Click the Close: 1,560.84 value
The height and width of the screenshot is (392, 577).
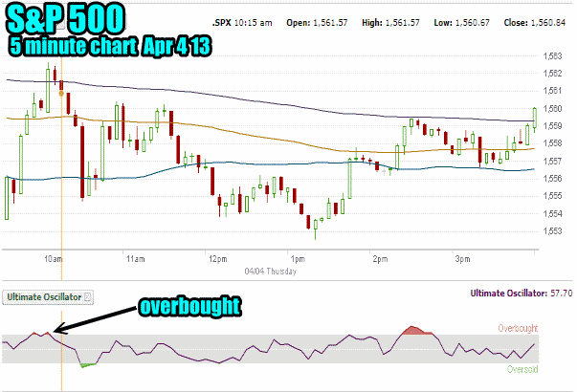click(x=535, y=23)
